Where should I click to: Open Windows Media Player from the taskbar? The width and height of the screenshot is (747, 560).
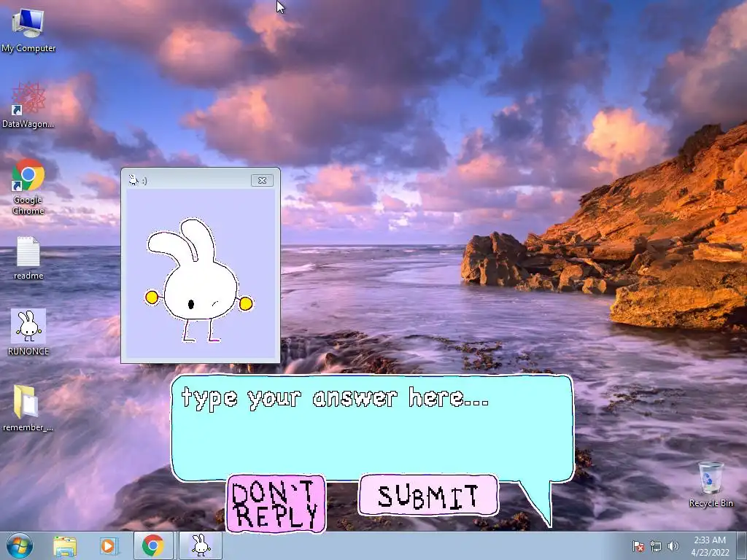[109, 545]
